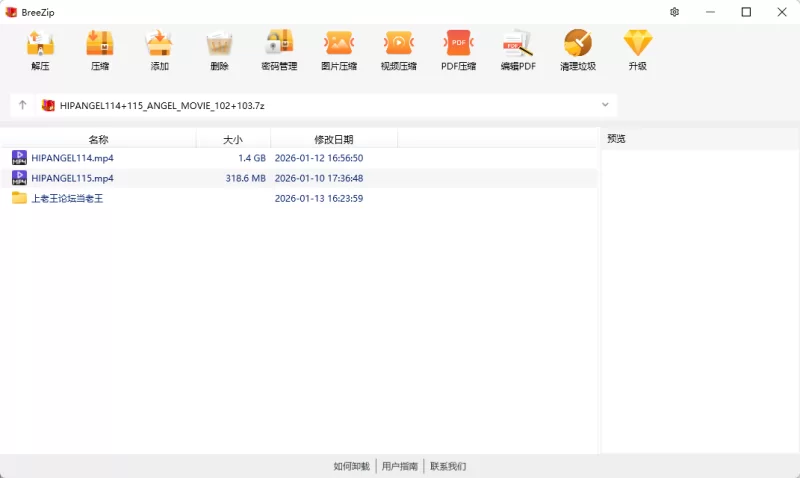Click the archive icon in path bar
The height and width of the screenshot is (478, 800).
pyautogui.click(x=48, y=105)
